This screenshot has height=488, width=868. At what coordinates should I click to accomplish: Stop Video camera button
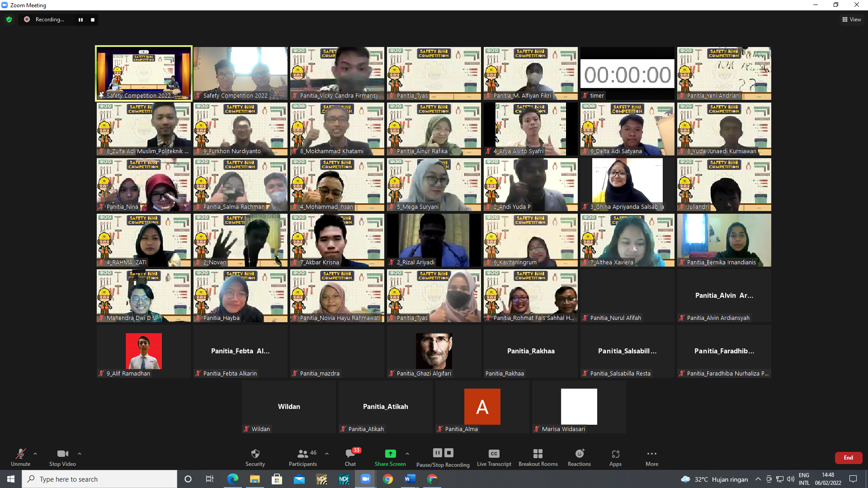[x=62, y=457]
